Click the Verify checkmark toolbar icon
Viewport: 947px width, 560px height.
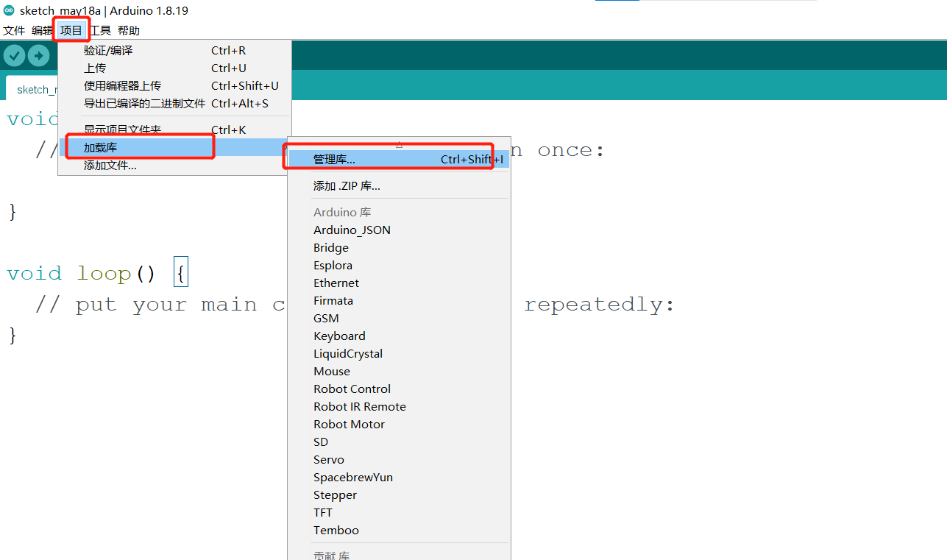14,55
